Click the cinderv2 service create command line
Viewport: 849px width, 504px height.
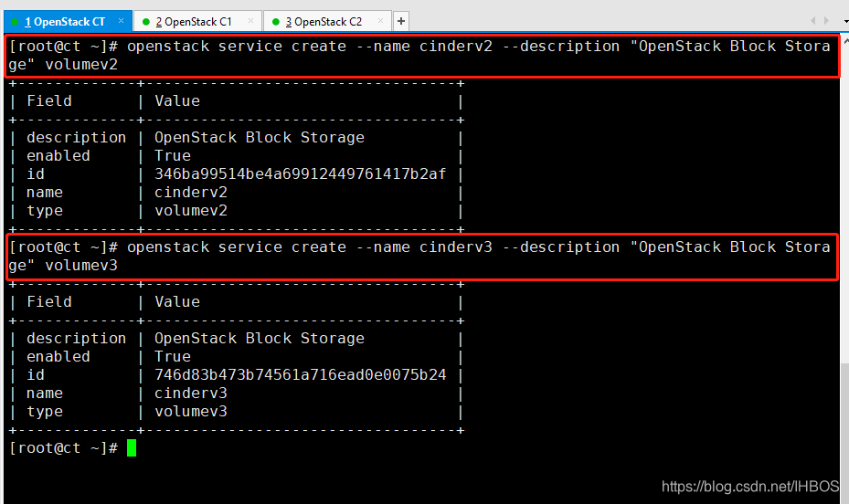point(422,56)
